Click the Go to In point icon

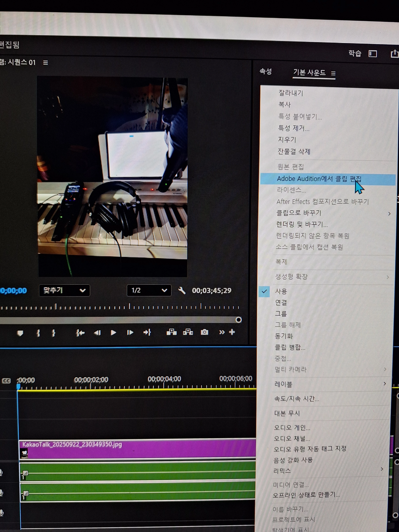[x=80, y=333]
